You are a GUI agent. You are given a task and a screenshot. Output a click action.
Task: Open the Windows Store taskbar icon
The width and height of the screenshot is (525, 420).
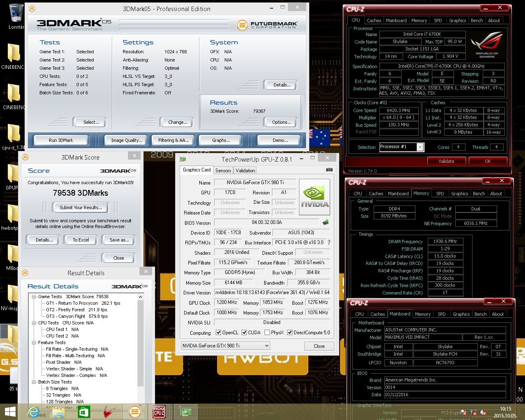coord(83,412)
